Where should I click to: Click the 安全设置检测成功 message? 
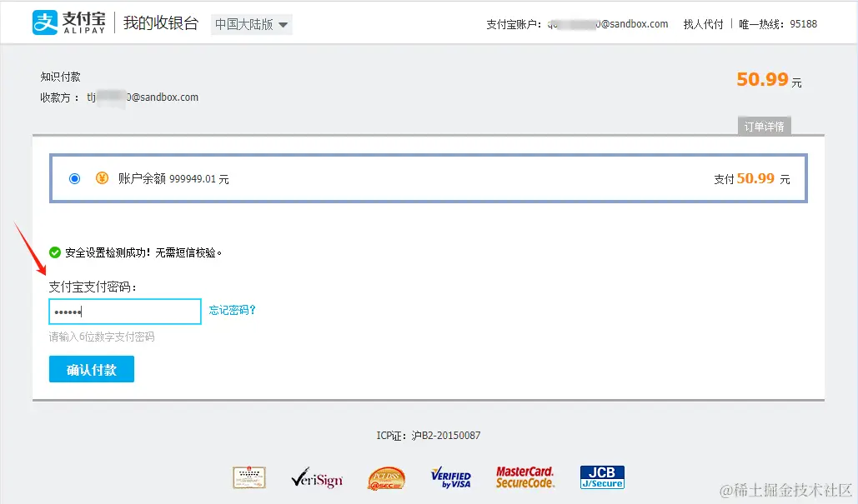143,252
